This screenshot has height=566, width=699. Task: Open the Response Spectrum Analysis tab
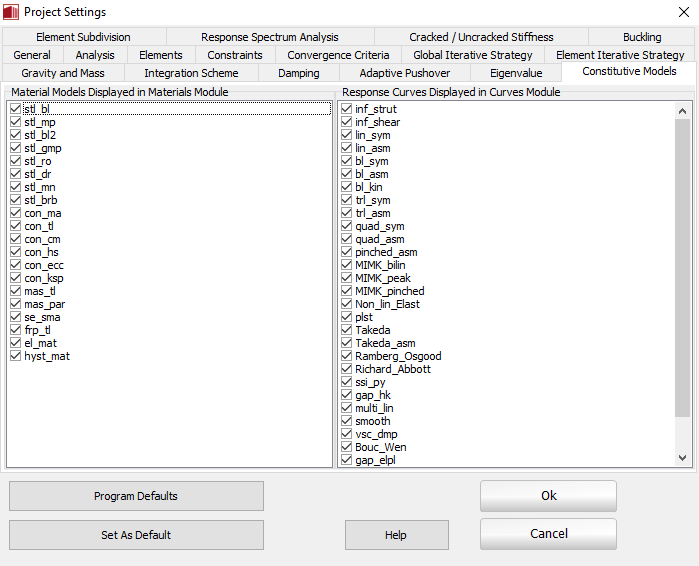270,37
